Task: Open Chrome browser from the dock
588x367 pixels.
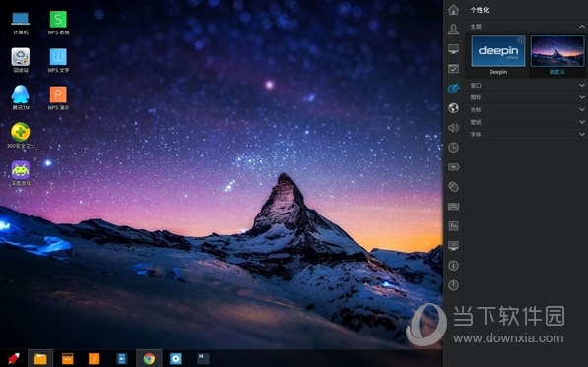Action: [x=149, y=359]
